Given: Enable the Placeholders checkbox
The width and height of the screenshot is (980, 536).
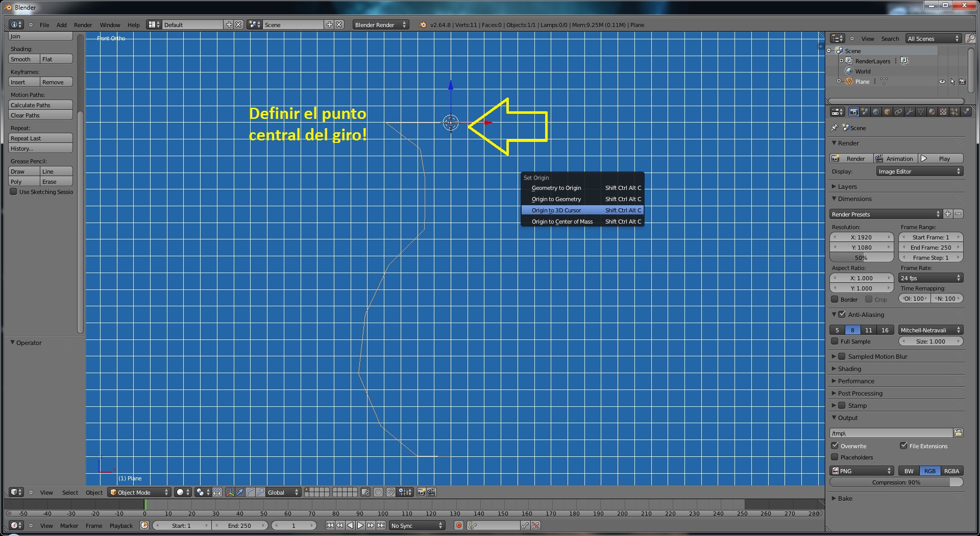Looking at the screenshot, I should 835,457.
